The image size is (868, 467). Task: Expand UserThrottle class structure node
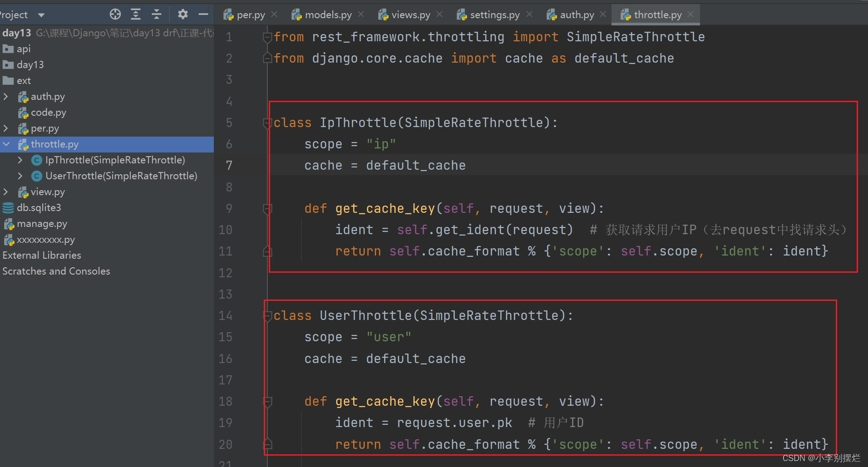20,176
